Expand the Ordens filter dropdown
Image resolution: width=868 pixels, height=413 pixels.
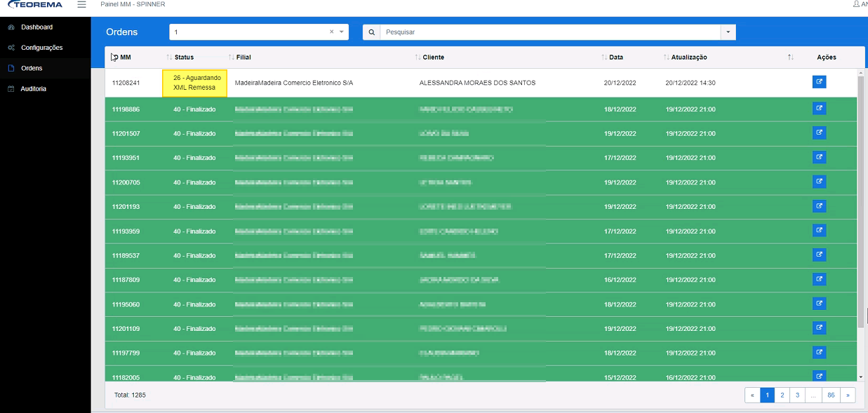[x=342, y=32]
